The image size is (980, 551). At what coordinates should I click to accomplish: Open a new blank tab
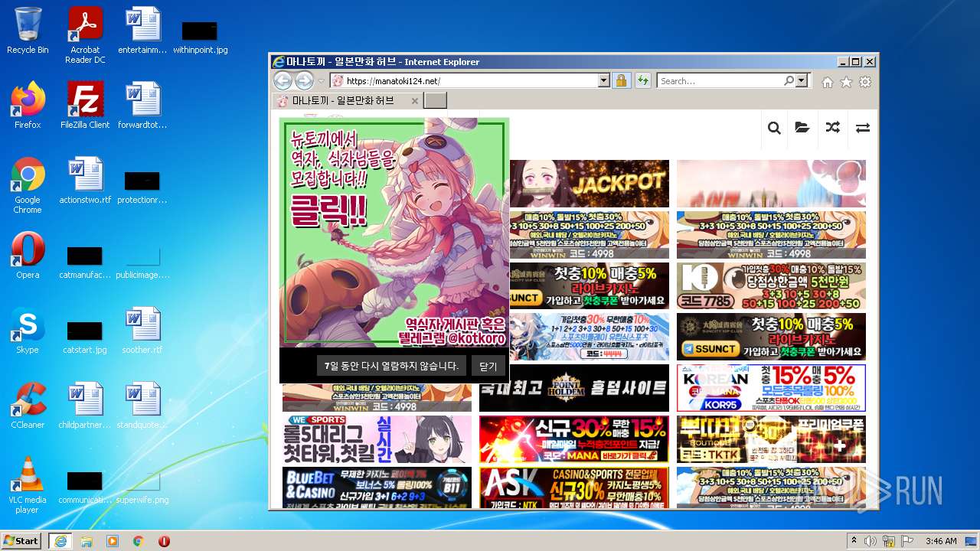point(435,101)
